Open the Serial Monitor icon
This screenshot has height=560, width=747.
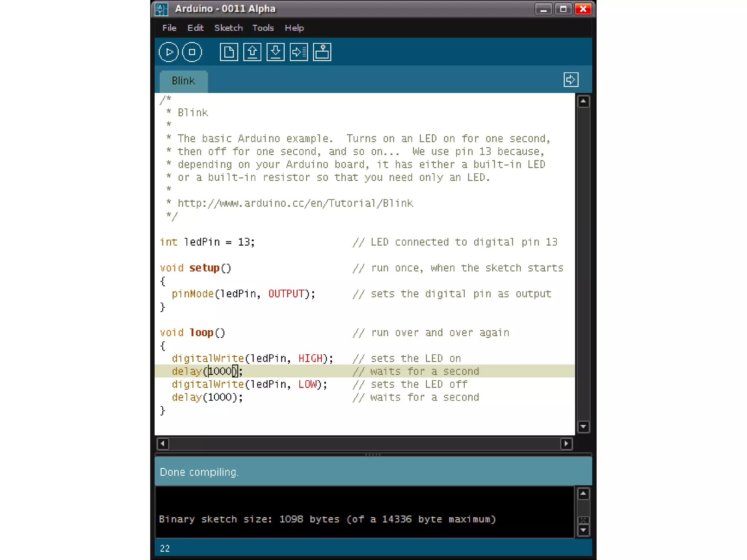322,52
